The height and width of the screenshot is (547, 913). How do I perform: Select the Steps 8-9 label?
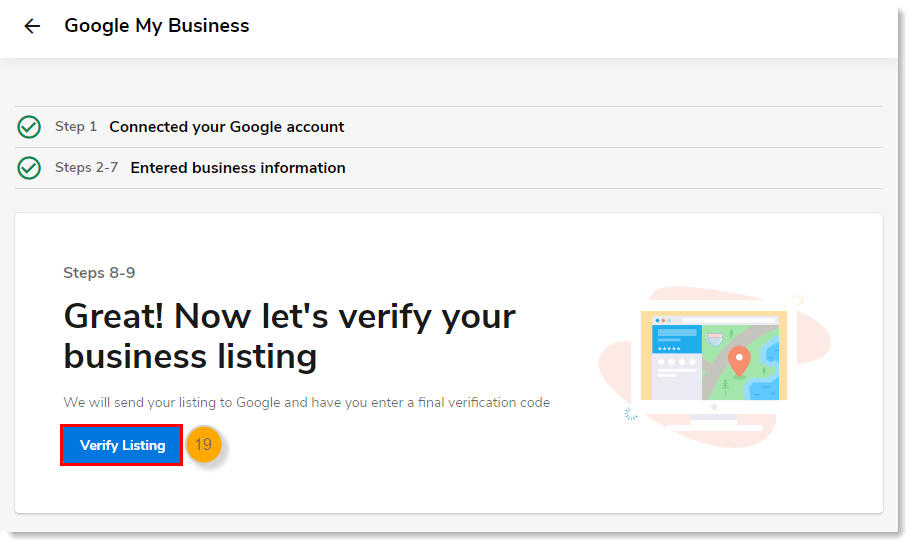click(99, 273)
